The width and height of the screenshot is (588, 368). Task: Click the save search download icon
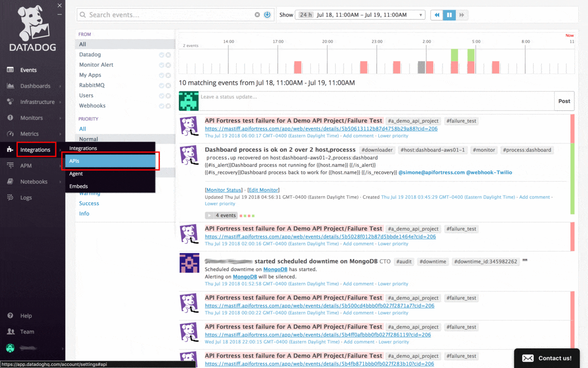267,15
